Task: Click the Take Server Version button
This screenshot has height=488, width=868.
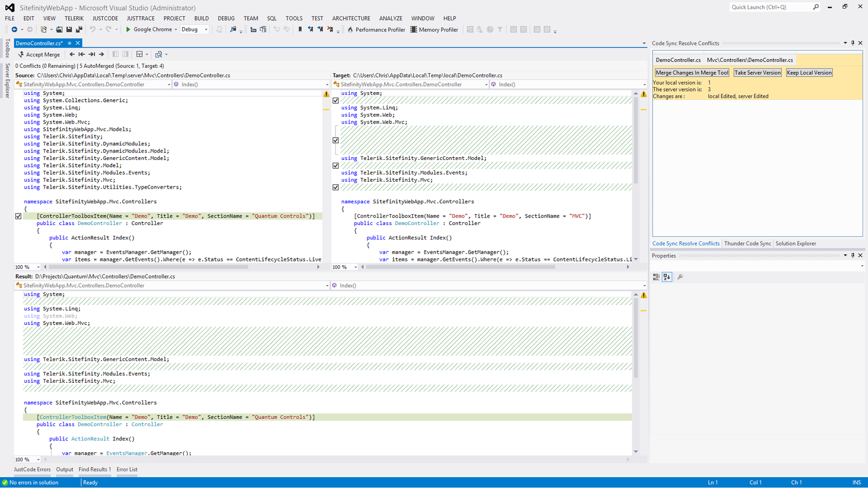Action: [757, 72]
